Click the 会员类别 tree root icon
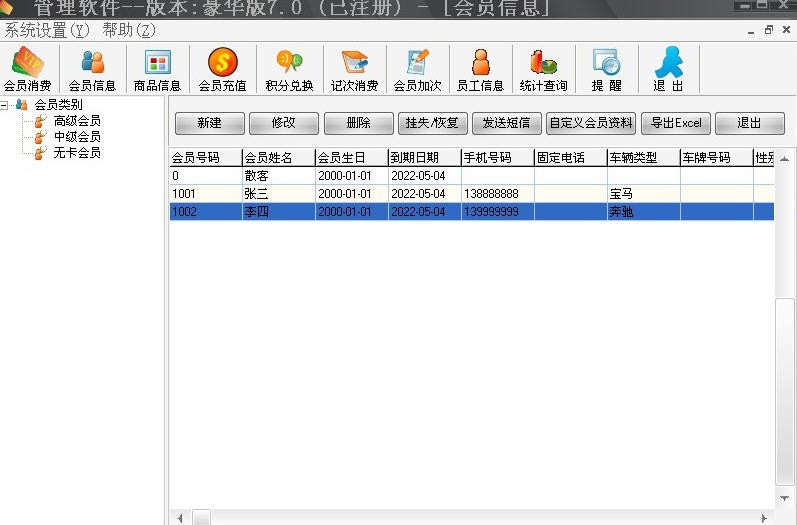This screenshot has height=525, width=797. coord(21,105)
